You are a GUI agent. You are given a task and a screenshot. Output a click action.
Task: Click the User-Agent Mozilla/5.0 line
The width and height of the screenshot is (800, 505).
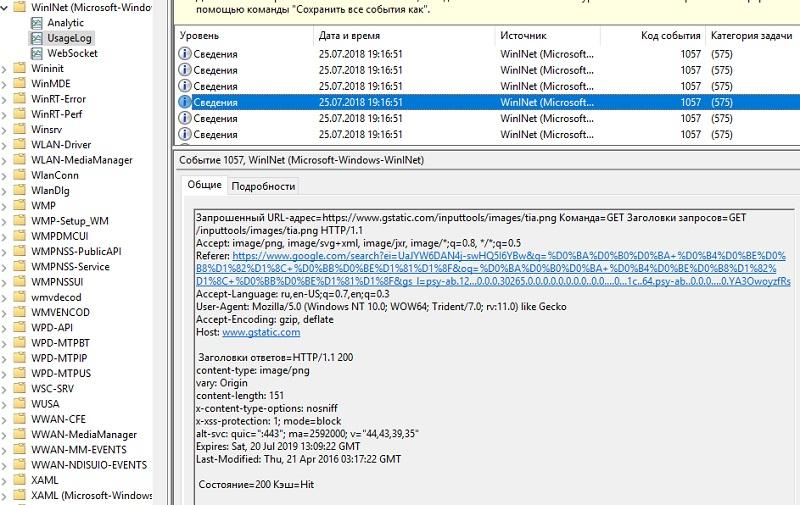click(x=381, y=307)
